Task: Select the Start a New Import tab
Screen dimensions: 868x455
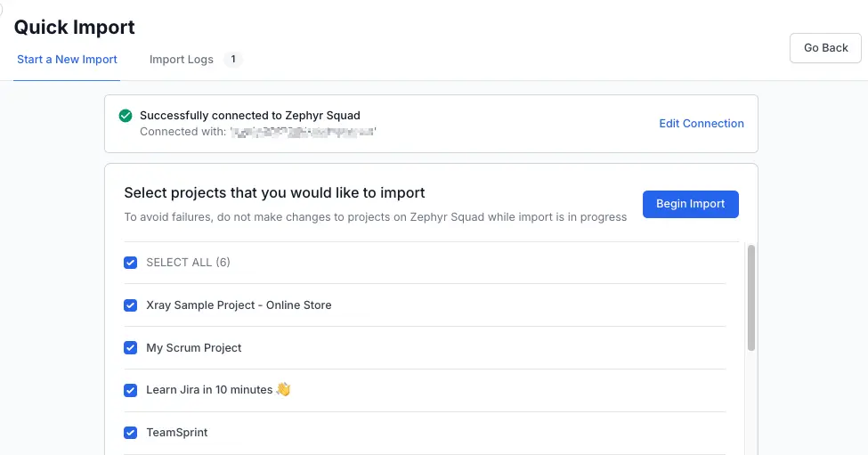Action: point(67,60)
